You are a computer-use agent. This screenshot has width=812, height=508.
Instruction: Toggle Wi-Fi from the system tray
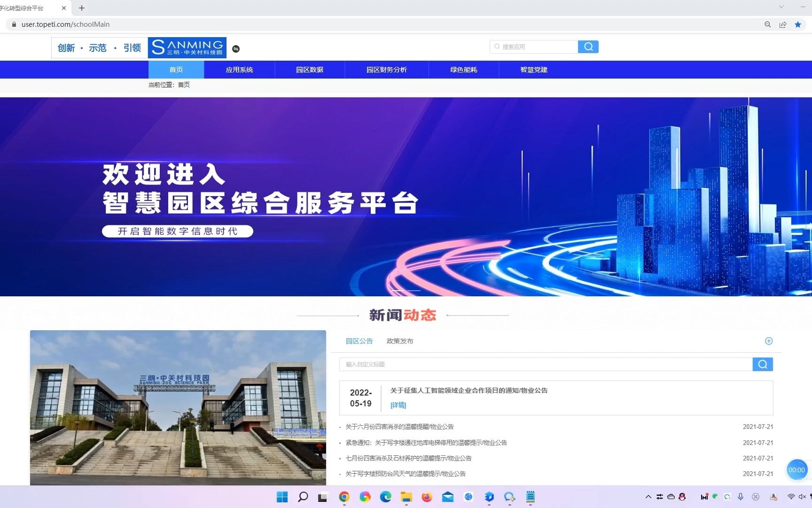click(791, 497)
